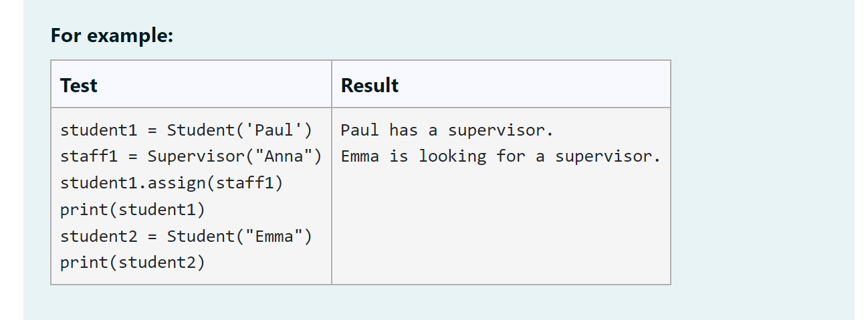Viewport: 868px width, 320px height.
Task: Click the Test column header
Action: pyautogui.click(x=79, y=86)
